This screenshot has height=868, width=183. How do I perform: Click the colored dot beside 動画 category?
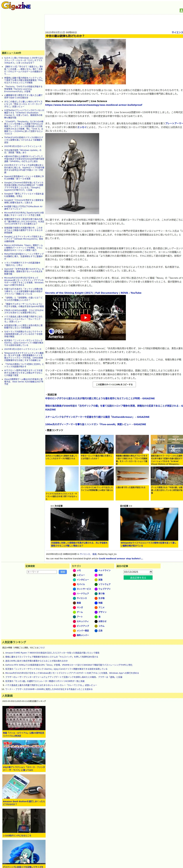(74, 603)
